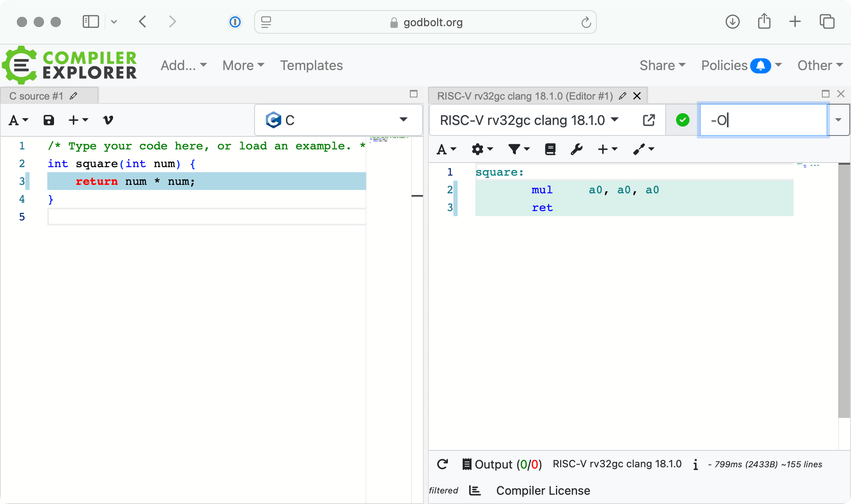Click the Templates button in navigation bar
The image size is (851, 504).
tap(311, 65)
